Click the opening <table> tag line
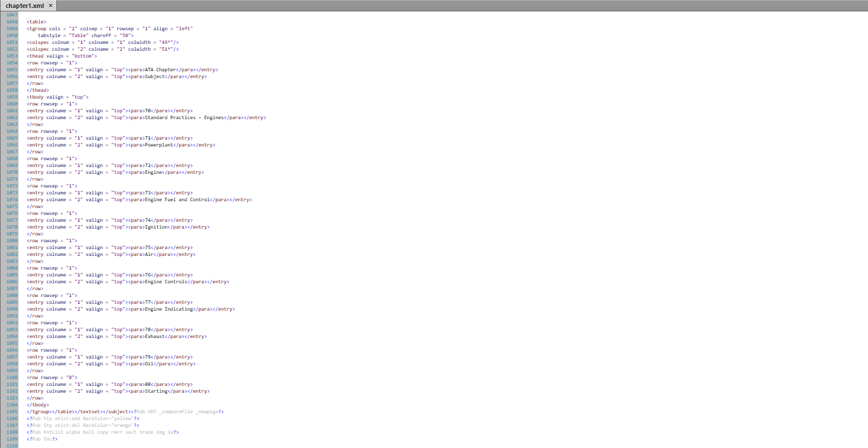Screen dimensions: 868x448 pyautogui.click(x=36, y=22)
